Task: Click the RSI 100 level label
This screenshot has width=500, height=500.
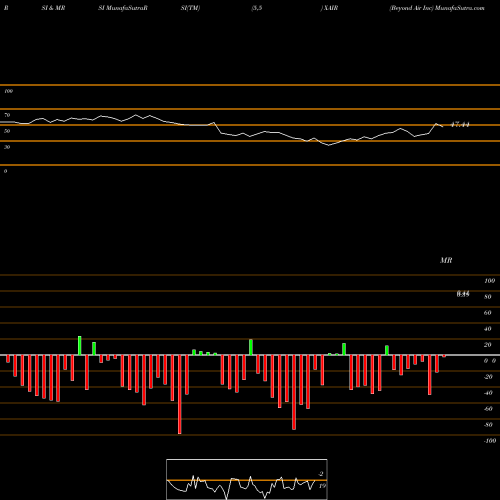Action: (8, 91)
